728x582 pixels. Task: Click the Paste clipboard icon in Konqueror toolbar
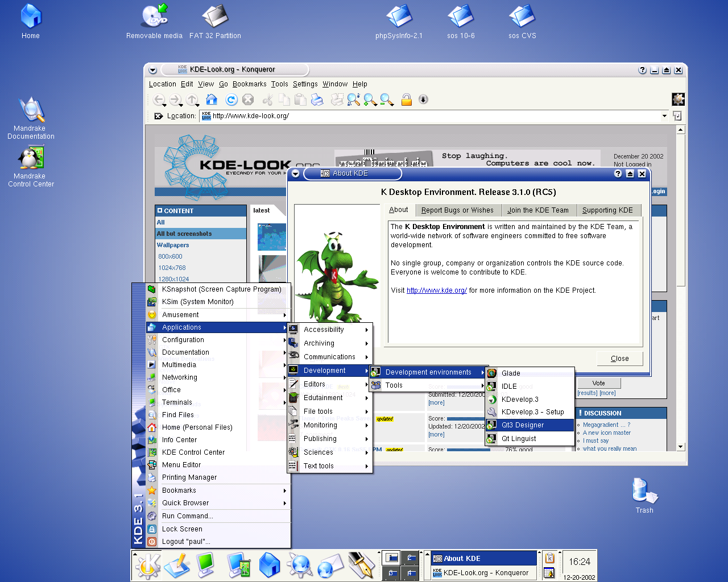(300, 99)
